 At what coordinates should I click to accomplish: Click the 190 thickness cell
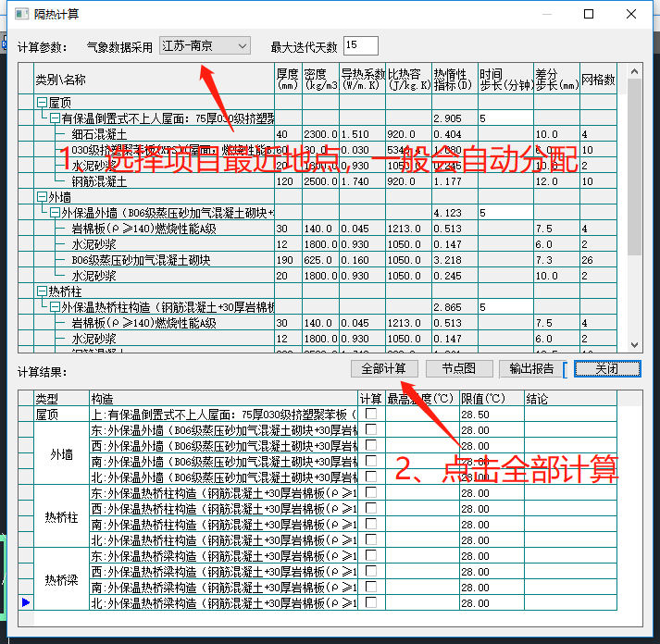[x=288, y=260]
